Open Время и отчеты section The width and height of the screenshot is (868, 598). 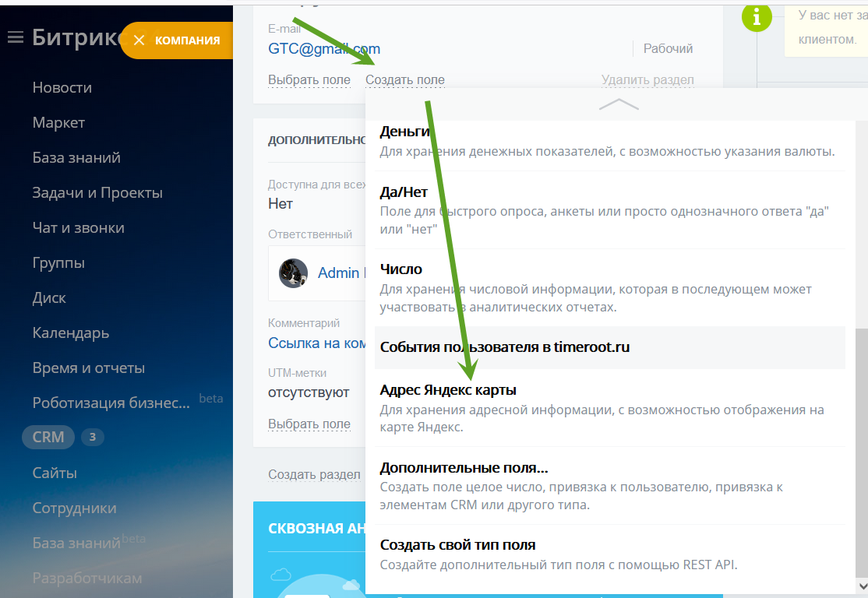click(x=89, y=368)
